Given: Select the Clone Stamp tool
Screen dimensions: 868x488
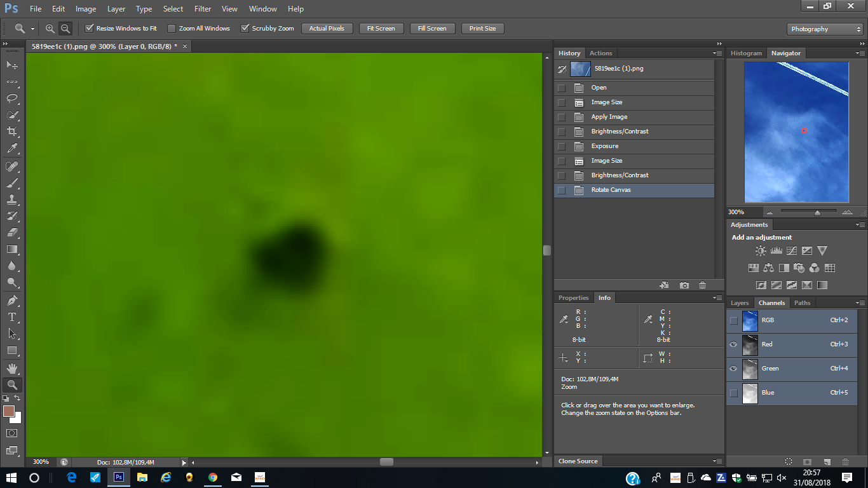Looking at the screenshot, I should [x=12, y=199].
